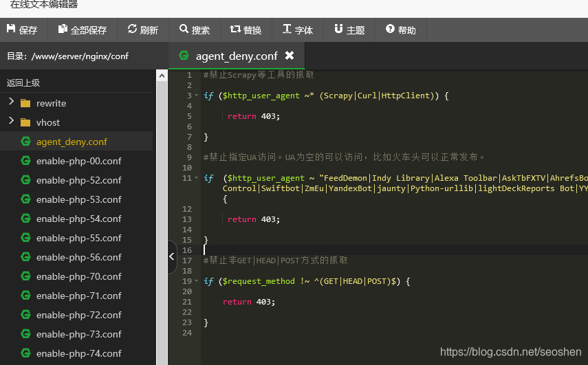Click empty line 24 in the editor
Viewport: 588px width, 365px height.
tap(394, 333)
